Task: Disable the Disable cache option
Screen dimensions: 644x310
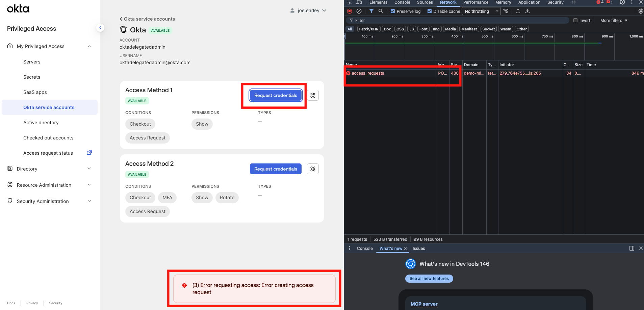Action: click(430, 11)
